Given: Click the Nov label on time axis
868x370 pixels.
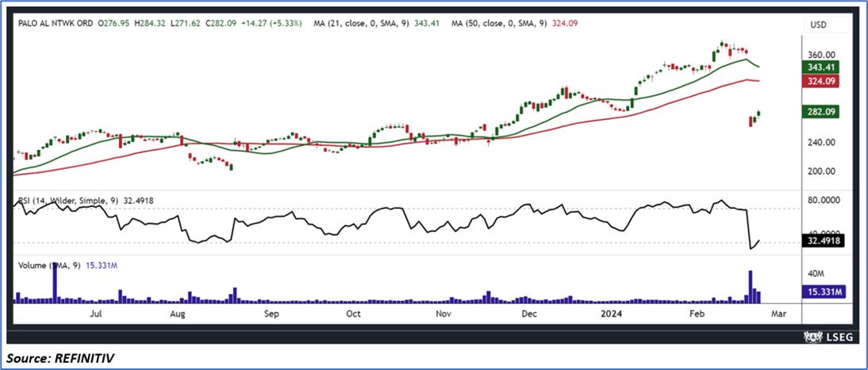Looking at the screenshot, I should [443, 314].
